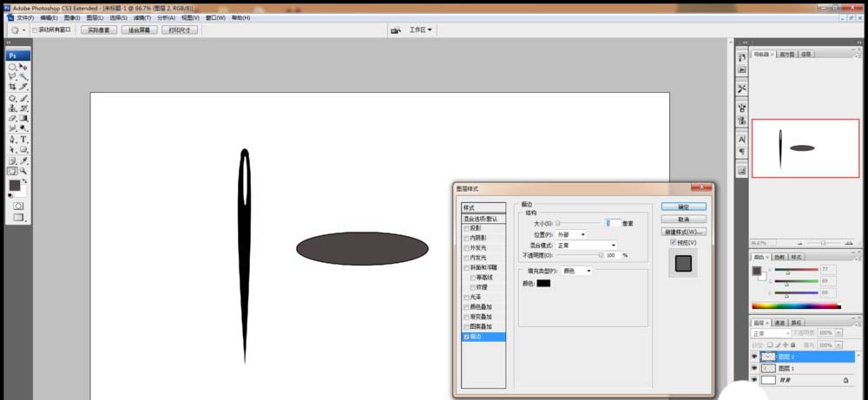Toggle the 预览(V) preview checkbox
868x400 pixels.
[673, 242]
